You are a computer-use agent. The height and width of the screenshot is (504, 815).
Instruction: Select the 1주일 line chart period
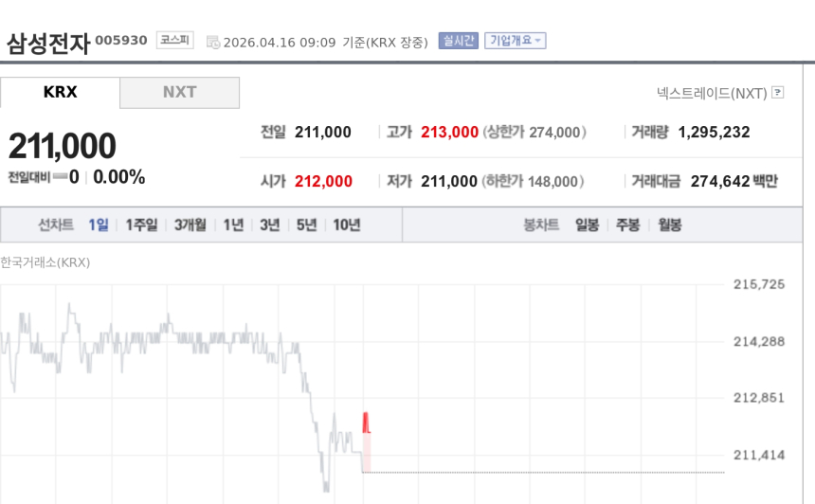click(141, 225)
